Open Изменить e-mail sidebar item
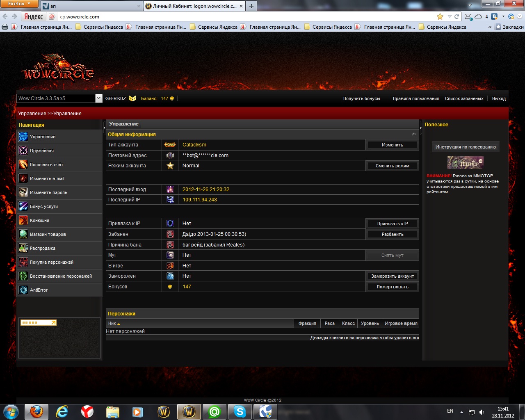Viewport: 525px width, 420px height. tap(59, 178)
